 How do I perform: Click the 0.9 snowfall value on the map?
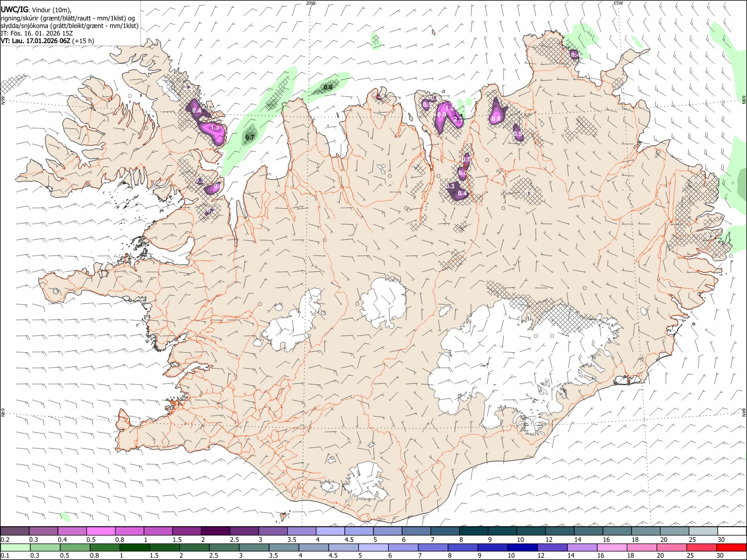[441, 116]
